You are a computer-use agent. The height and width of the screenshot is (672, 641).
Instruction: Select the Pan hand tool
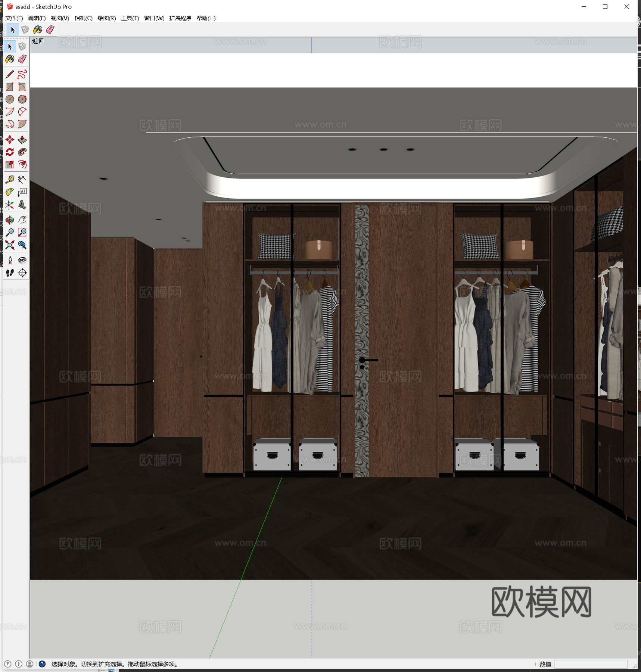(22, 220)
